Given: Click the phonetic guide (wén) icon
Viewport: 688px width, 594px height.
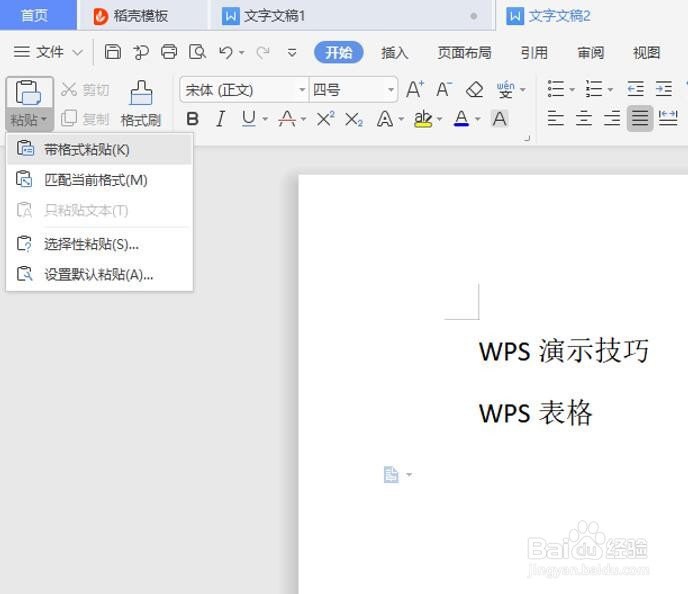Looking at the screenshot, I should coord(505,89).
